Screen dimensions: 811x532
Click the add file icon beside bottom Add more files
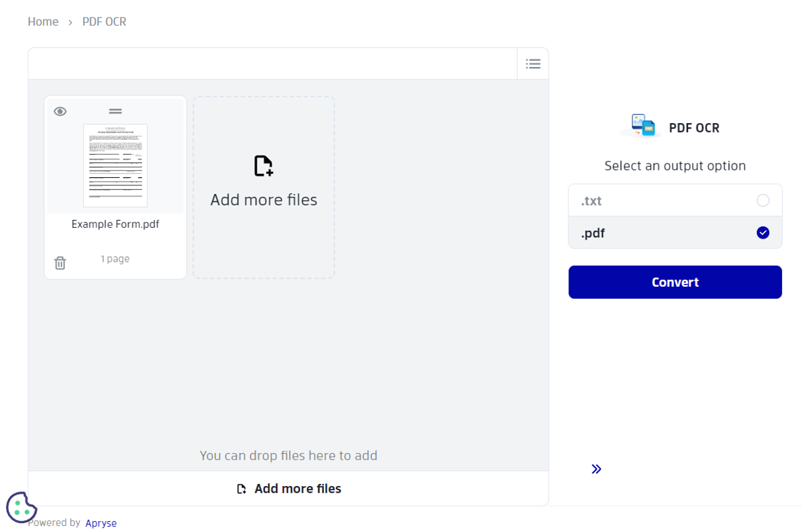241,488
